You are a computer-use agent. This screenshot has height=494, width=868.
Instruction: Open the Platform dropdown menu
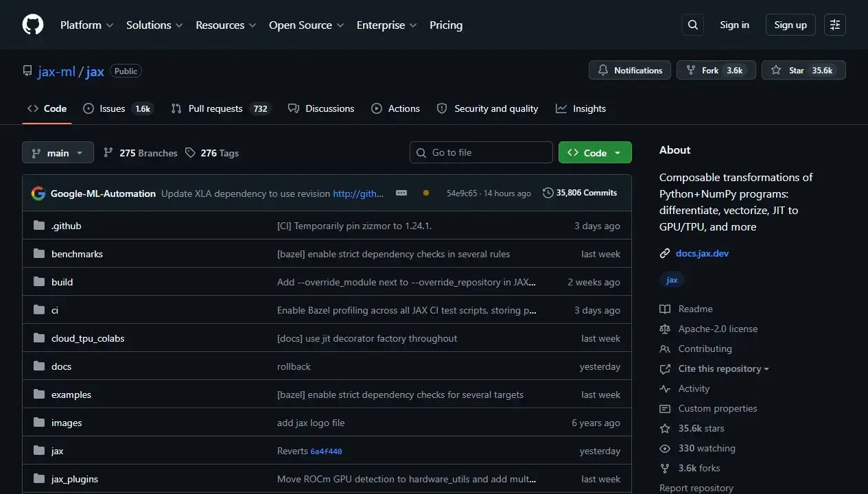(86, 25)
